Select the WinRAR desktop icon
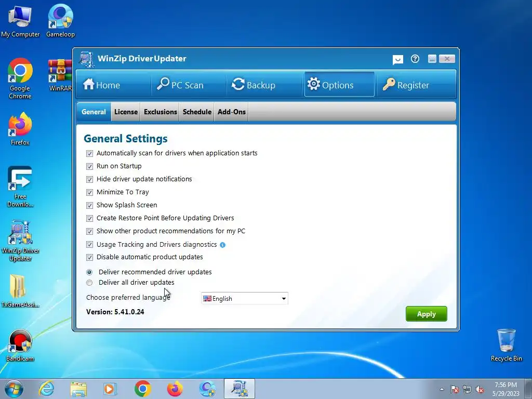The width and height of the screenshot is (532, 399). pos(60,75)
